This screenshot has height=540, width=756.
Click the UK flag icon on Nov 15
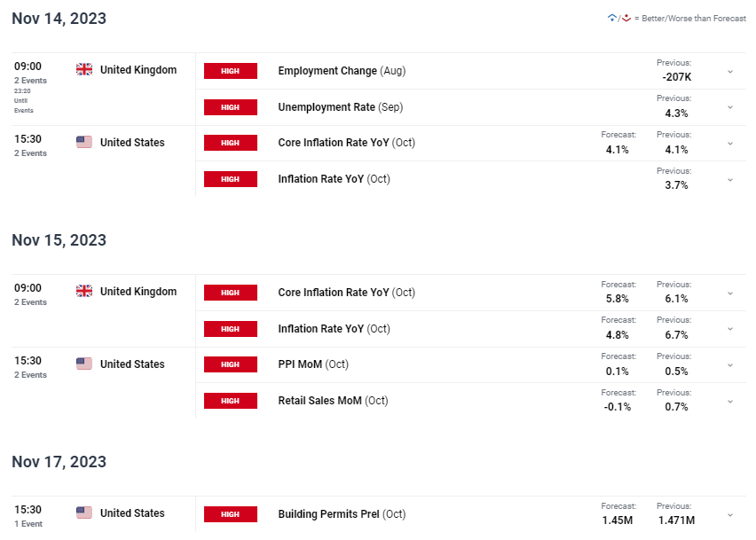(x=84, y=291)
